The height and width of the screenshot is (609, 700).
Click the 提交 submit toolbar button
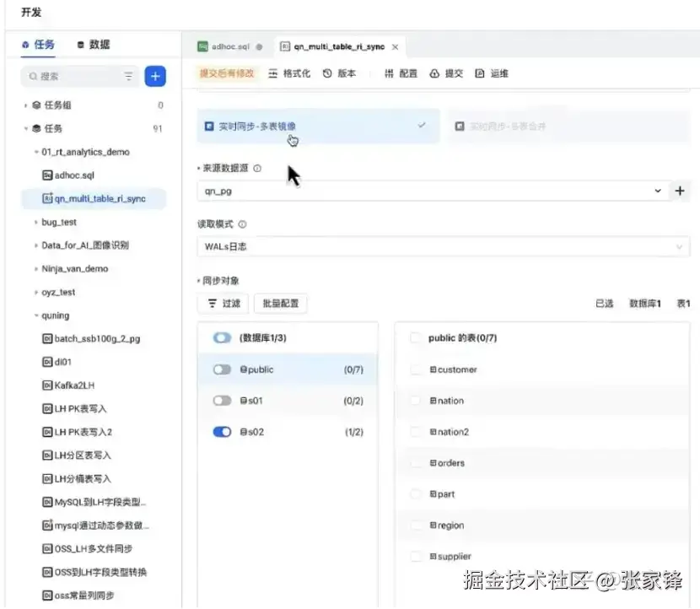pos(446,73)
